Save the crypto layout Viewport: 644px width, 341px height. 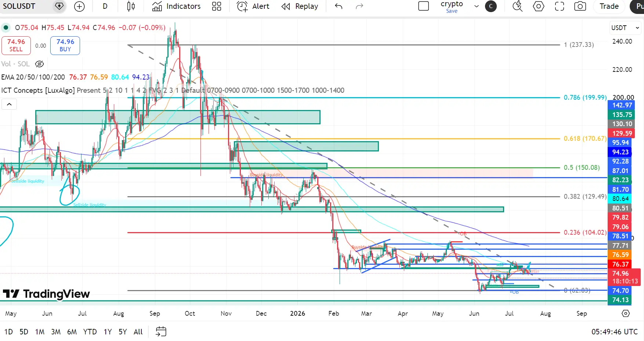(452, 11)
